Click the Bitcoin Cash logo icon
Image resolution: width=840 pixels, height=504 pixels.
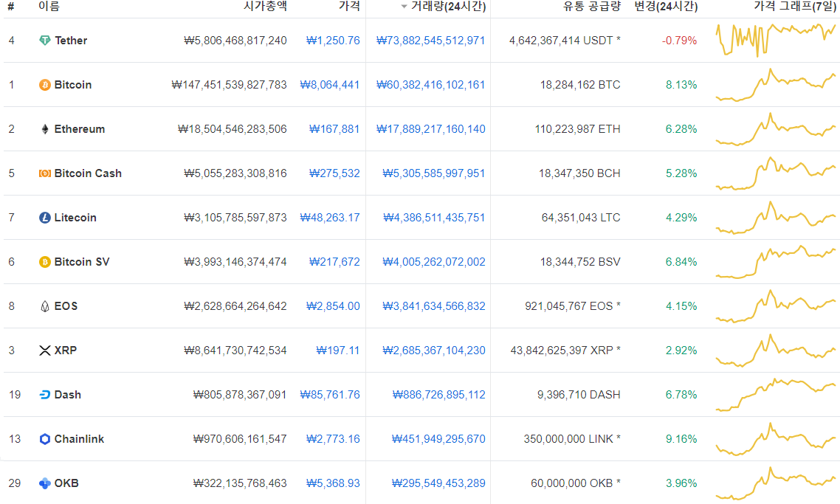coord(45,173)
